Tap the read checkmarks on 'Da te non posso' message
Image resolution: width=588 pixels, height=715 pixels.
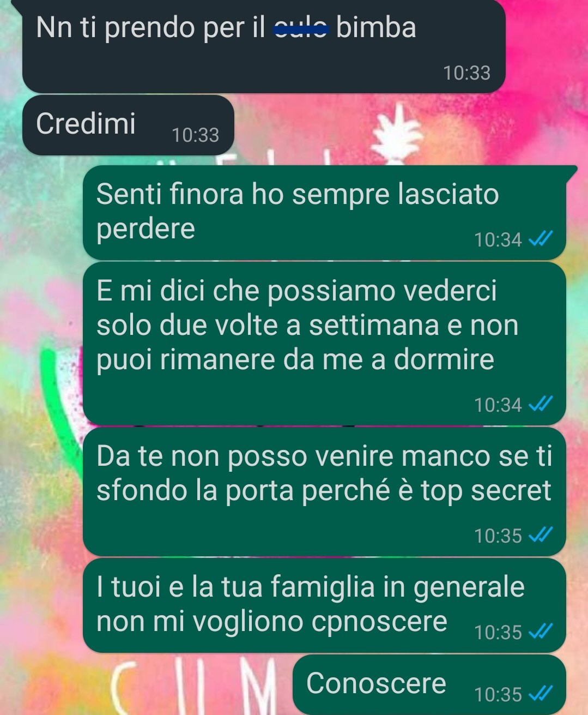[x=542, y=535]
